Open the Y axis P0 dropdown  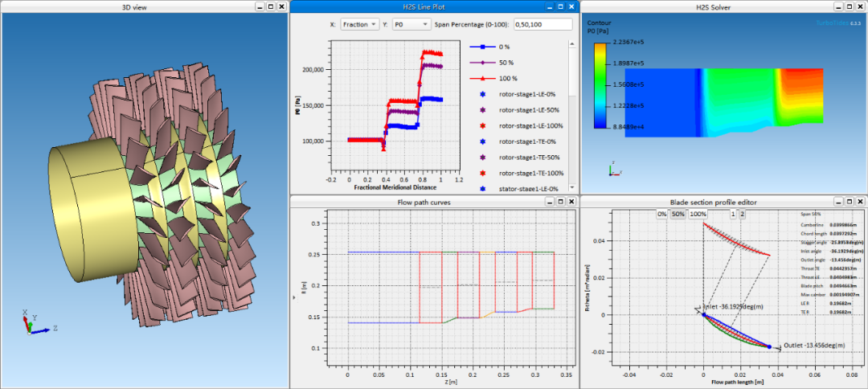[411, 24]
